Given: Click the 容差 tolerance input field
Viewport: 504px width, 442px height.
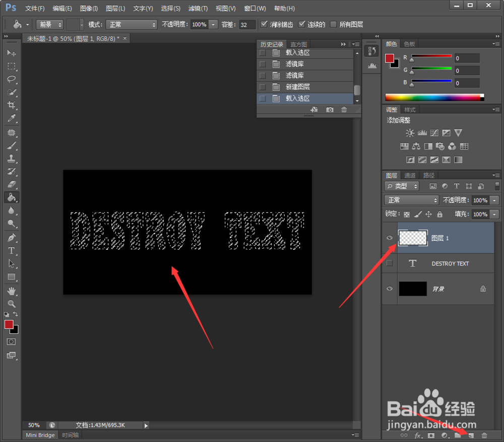Looking at the screenshot, I should [x=246, y=24].
